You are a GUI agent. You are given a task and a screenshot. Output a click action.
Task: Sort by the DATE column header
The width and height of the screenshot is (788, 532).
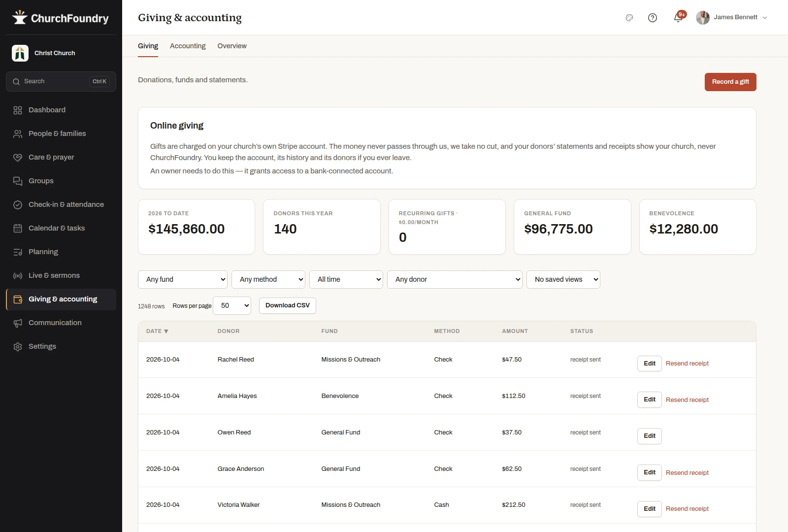(x=157, y=331)
